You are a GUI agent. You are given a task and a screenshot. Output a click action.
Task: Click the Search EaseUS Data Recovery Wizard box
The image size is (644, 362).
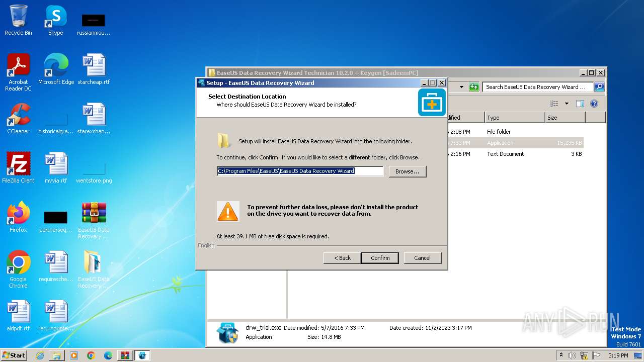coord(537,87)
